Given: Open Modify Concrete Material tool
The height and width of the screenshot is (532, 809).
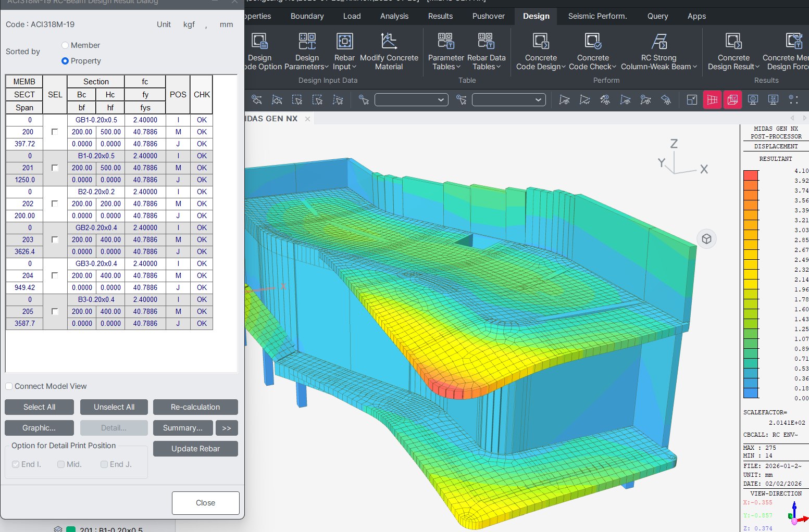Looking at the screenshot, I should (x=389, y=51).
